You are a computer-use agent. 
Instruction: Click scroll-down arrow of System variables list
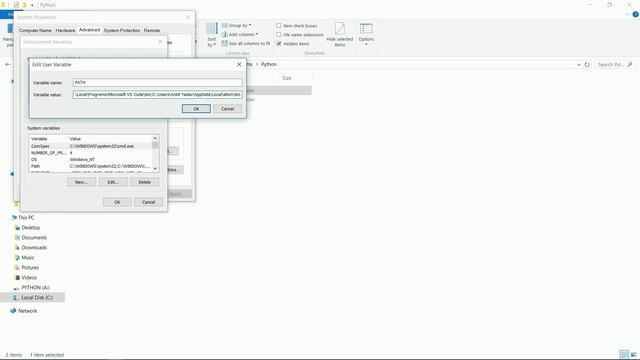click(x=155, y=168)
